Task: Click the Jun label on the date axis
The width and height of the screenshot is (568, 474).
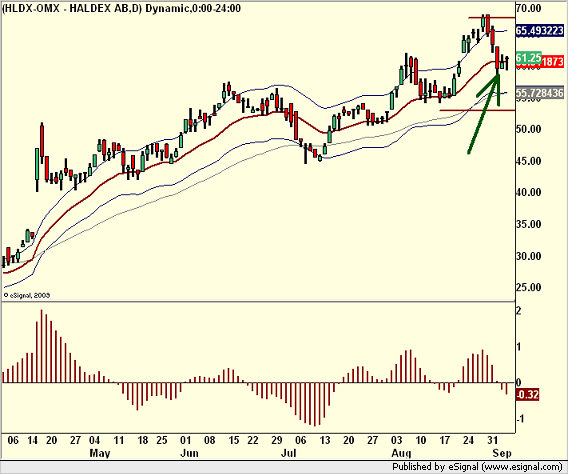Action: 189,453
